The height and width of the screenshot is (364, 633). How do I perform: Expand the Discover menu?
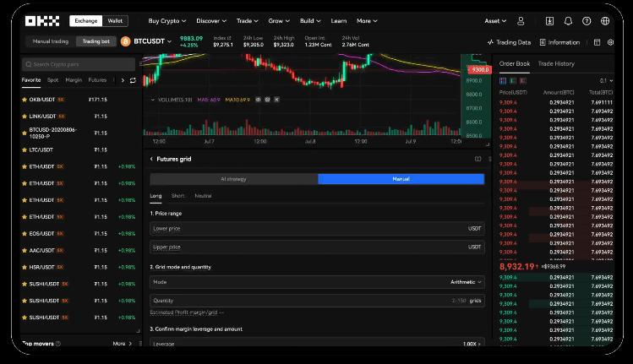pos(211,21)
